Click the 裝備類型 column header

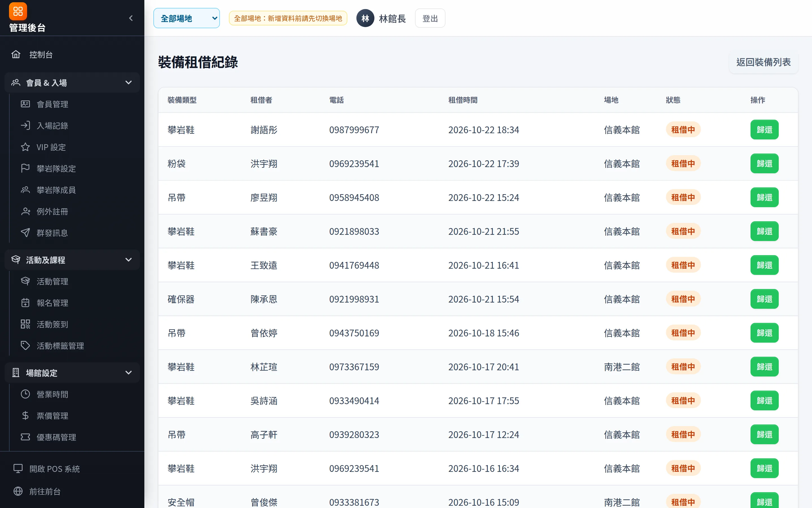(x=182, y=100)
